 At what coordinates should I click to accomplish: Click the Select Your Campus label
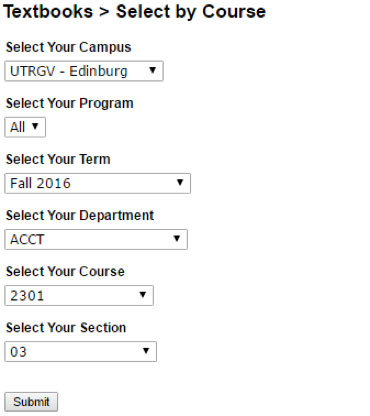[x=69, y=47]
